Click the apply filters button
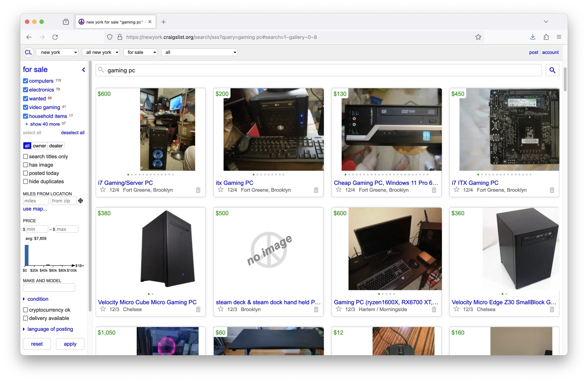This screenshot has width=588, height=382. point(70,344)
